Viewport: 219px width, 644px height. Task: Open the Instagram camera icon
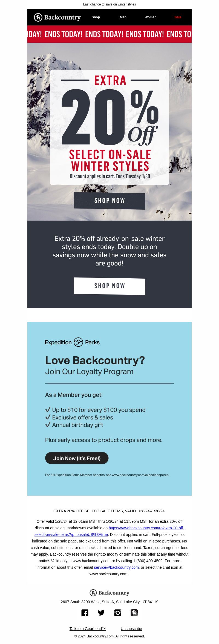point(118,613)
